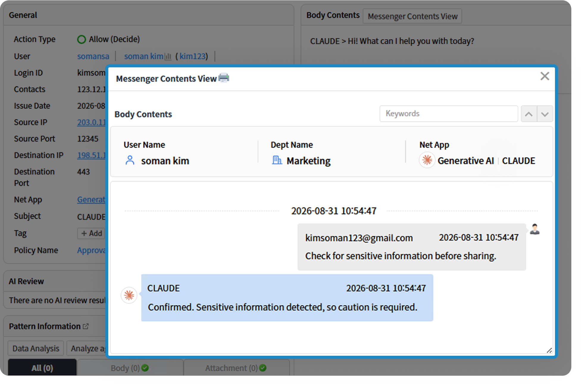Click the soman kim user icon
Viewport: 588px width, 390px height.
point(130,160)
